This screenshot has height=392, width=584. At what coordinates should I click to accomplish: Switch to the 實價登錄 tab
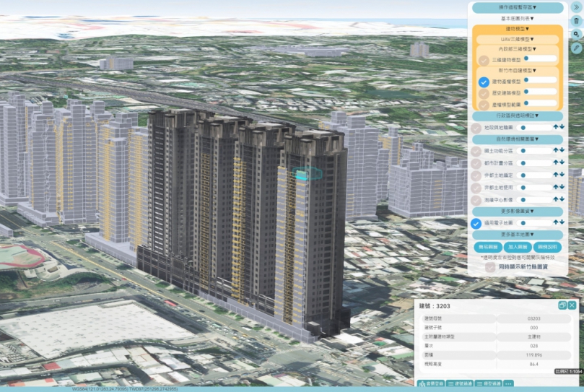(432, 383)
